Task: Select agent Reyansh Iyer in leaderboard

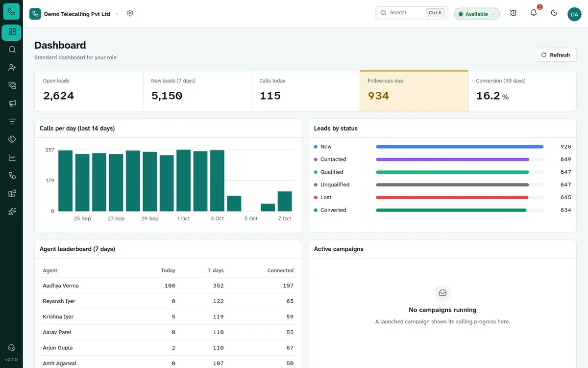Action: [59, 301]
